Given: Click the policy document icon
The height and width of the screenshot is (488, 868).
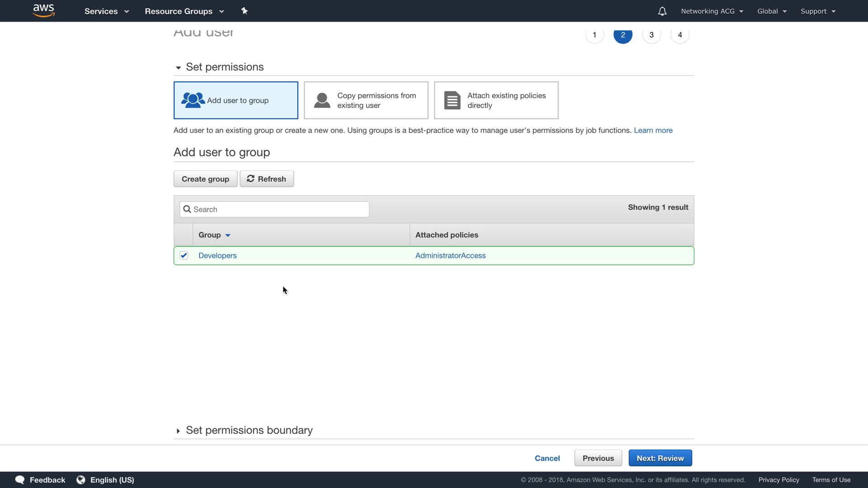Looking at the screenshot, I should click(x=452, y=100).
